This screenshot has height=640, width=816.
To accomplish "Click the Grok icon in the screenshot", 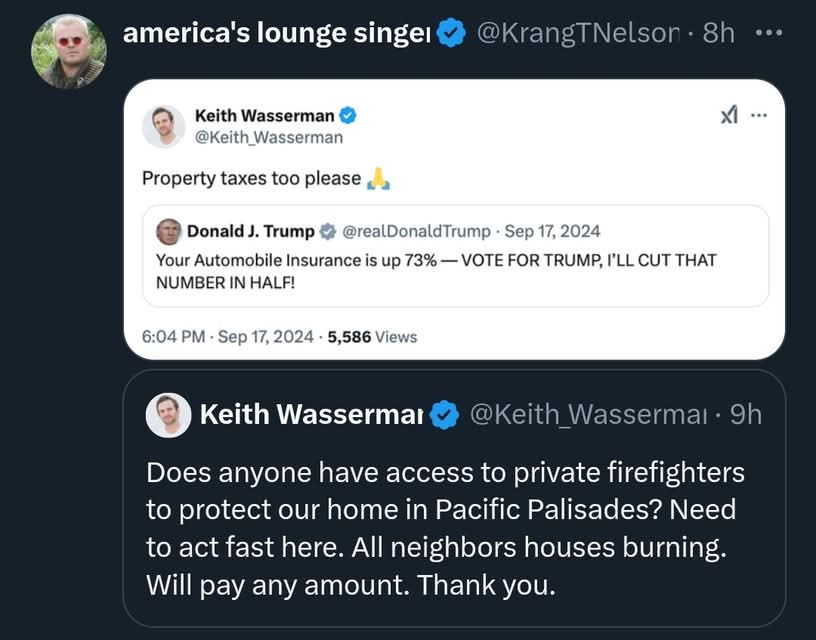I will pos(729,115).
